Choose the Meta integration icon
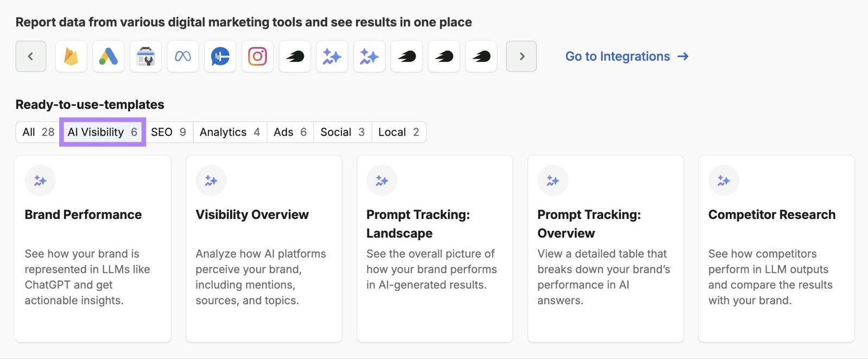Image resolution: width=868 pixels, height=359 pixels. point(183,56)
